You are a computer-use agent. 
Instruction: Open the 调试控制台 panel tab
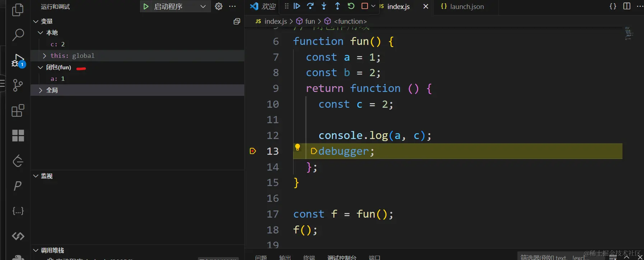click(x=342, y=257)
